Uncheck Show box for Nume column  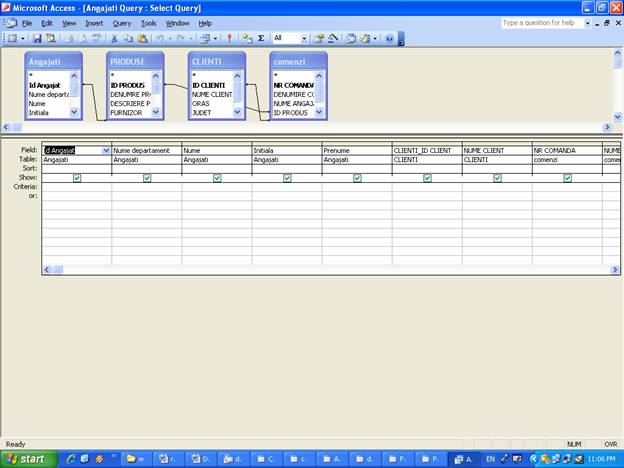pos(217,178)
